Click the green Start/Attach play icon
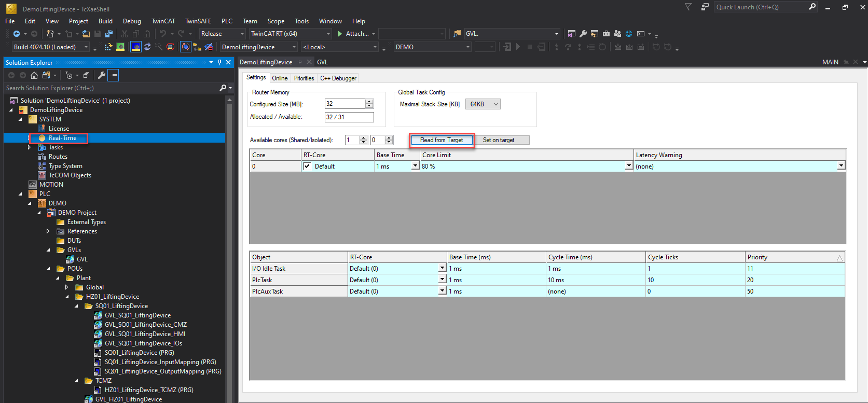The image size is (868, 403). (340, 34)
